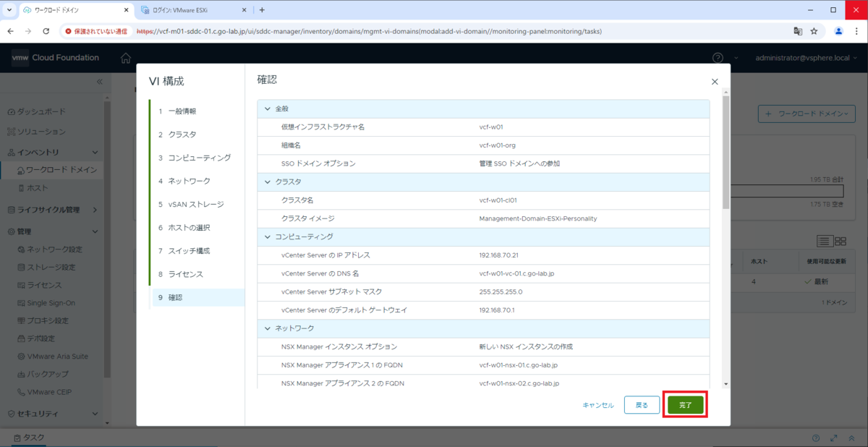
Task: Click the browser forward arrow
Action: 28,31
